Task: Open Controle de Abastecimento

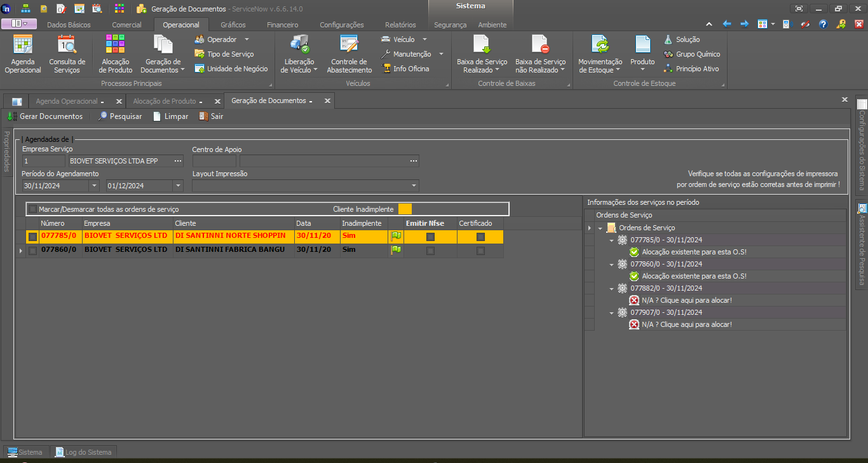Action: click(x=349, y=54)
